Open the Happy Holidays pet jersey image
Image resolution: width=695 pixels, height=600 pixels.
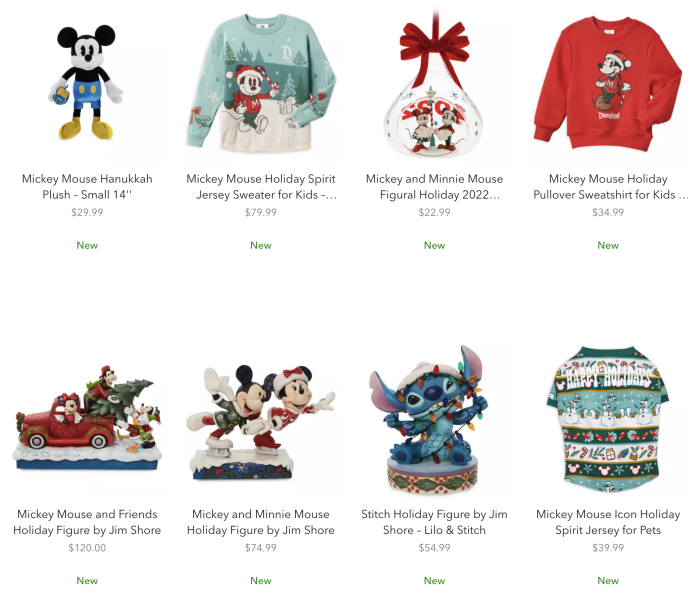[608, 419]
